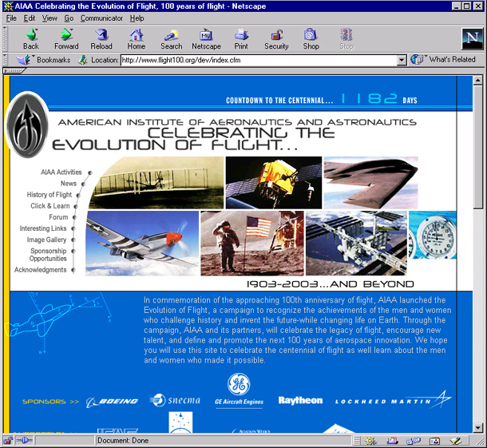
Task: Open Newsgroups from component bar
Action: tap(414, 441)
